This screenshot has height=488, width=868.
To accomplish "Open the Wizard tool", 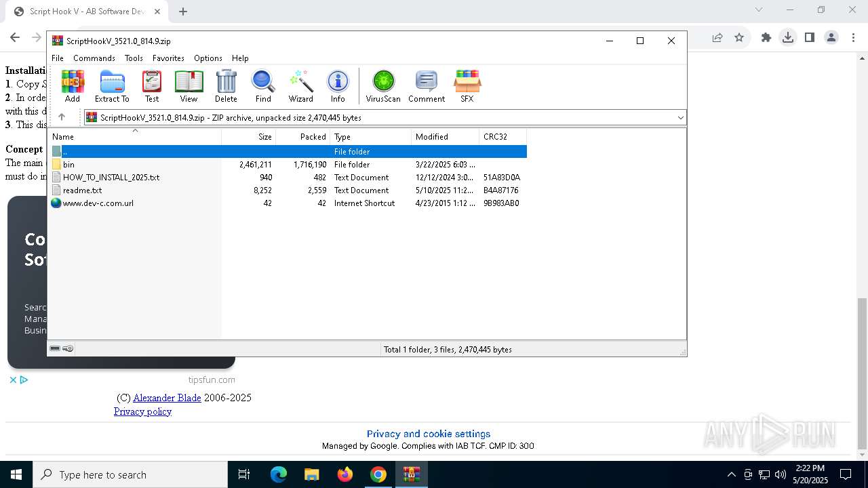I will (x=301, y=86).
